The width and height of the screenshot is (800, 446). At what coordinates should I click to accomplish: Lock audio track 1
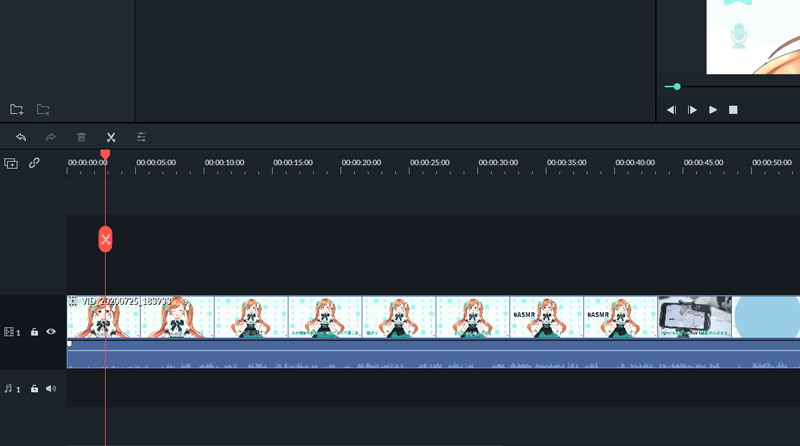34,389
